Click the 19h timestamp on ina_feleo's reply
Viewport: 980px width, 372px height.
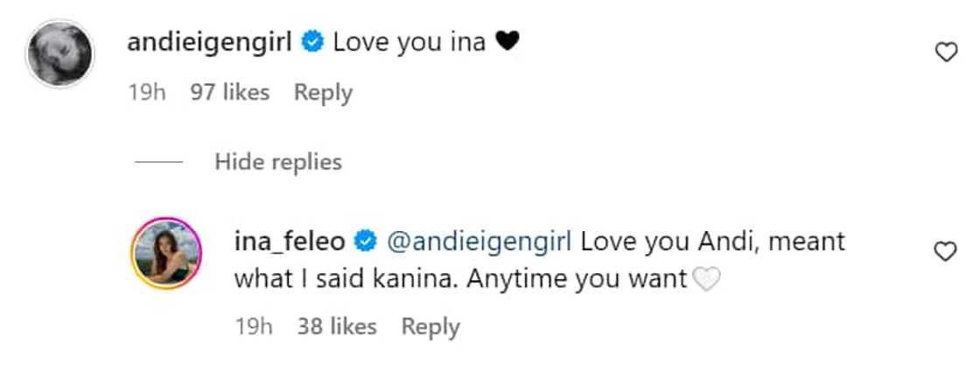point(254,327)
